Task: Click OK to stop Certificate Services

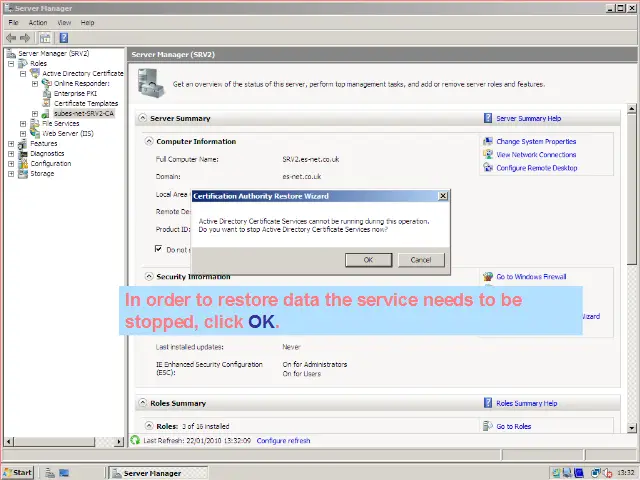Action: tap(368, 259)
